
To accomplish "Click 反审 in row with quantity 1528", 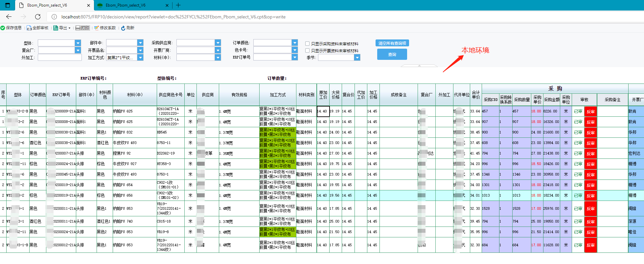I will click(x=590, y=208).
